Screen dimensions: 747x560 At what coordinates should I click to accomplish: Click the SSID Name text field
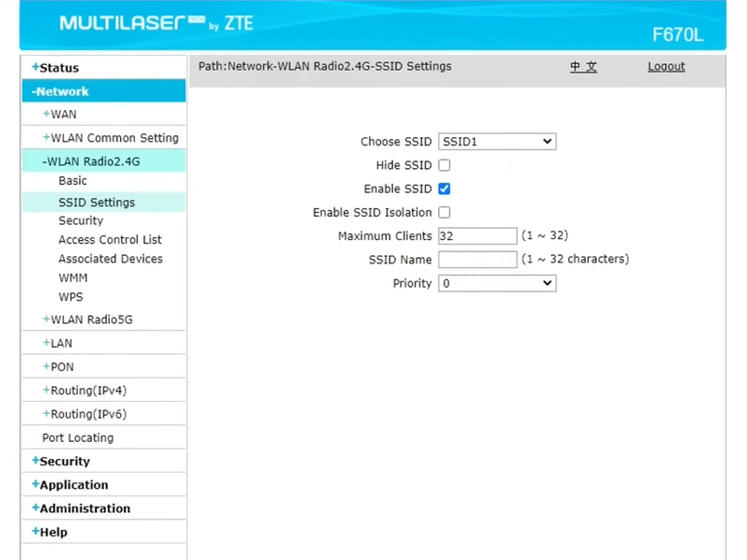click(477, 259)
